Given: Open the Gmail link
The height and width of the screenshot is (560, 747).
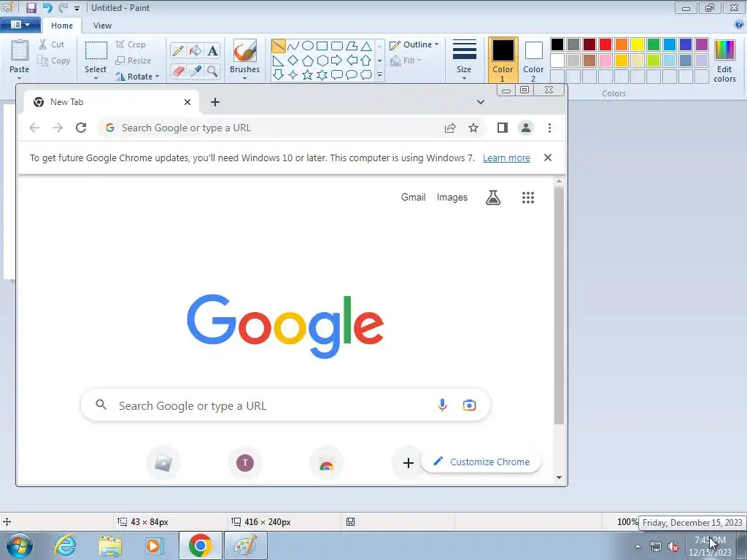Looking at the screenshot, I should tap(413, 197).
